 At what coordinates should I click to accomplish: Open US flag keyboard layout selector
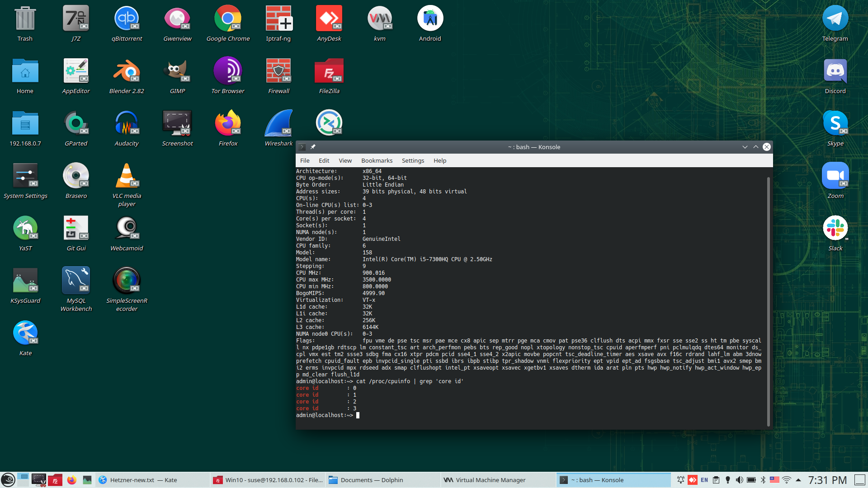click(774, 480)
